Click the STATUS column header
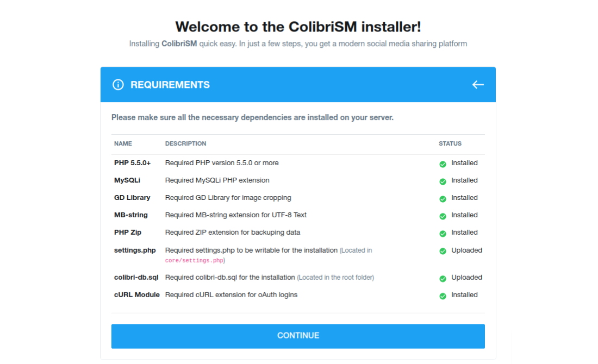The image size is (598, 364). (450, 144)
